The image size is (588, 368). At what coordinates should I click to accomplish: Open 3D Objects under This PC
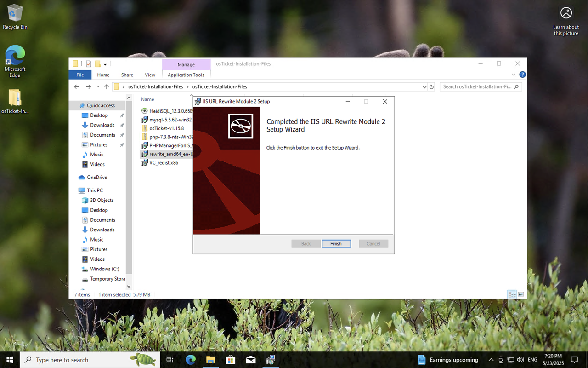pos(102,201)
